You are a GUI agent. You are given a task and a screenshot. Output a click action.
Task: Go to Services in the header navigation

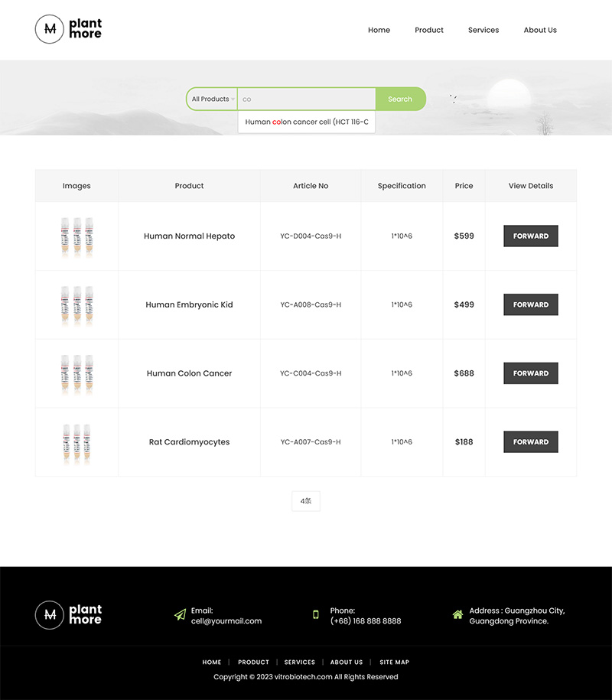(483, 30)
